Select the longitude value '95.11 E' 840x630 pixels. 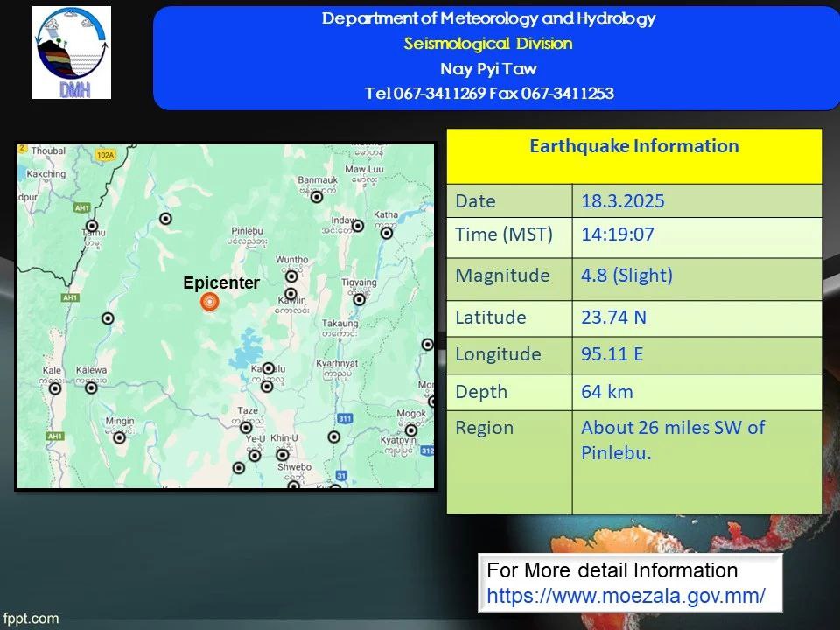(612, 354)
